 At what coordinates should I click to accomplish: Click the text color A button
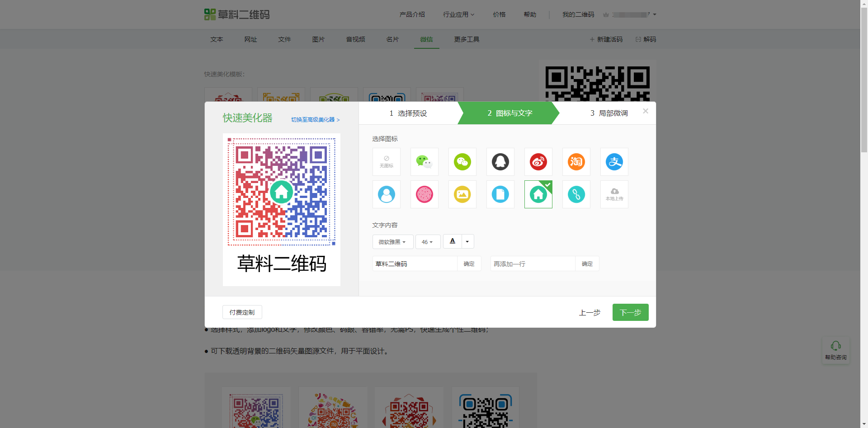pyautogui.click(x=453, y=241)
